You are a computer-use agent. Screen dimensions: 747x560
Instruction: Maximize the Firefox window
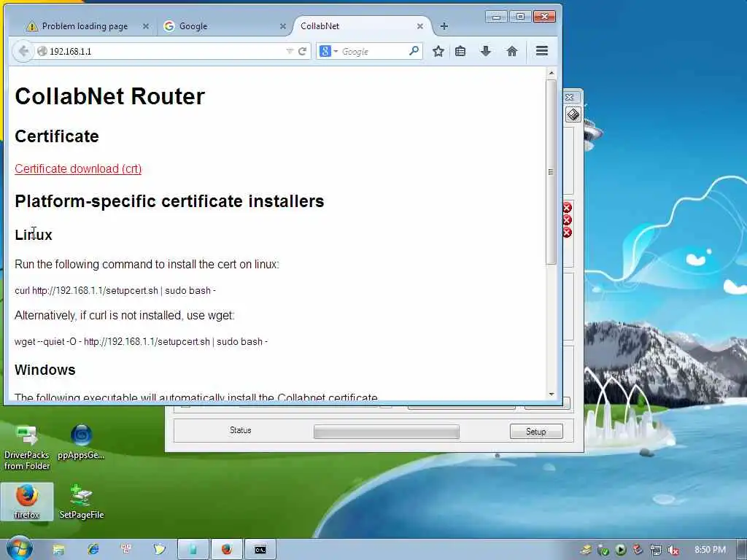pos(520,17)
